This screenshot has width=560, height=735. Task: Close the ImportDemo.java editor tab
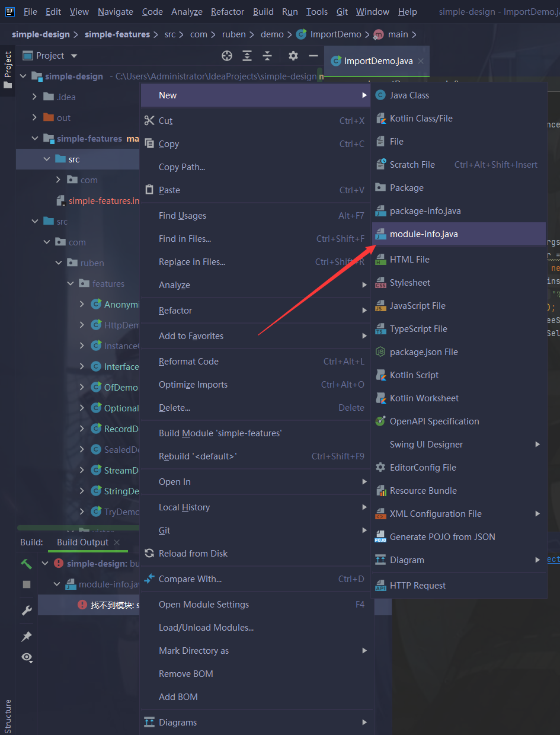pyautogui.click(x=420, y=61)
